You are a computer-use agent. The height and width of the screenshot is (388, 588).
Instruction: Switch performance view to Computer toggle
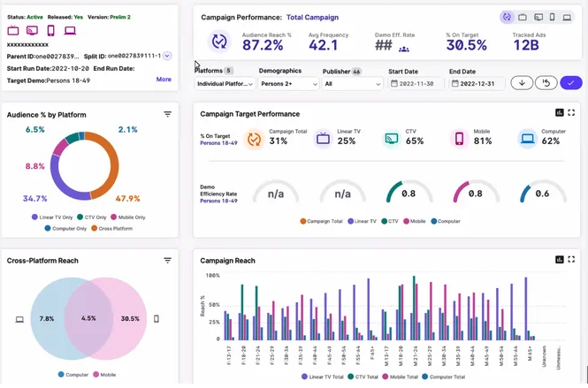(x=567, y=18)
